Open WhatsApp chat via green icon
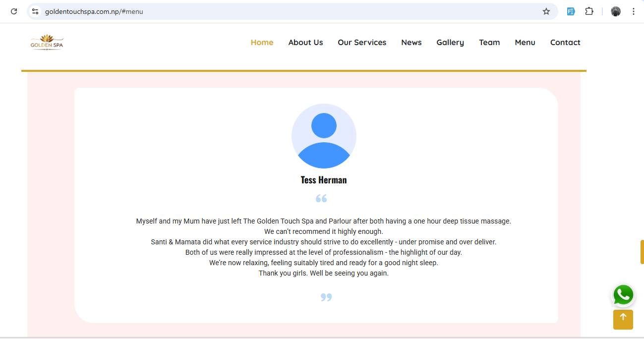This screenshot has width=644, height=339. 623,295
